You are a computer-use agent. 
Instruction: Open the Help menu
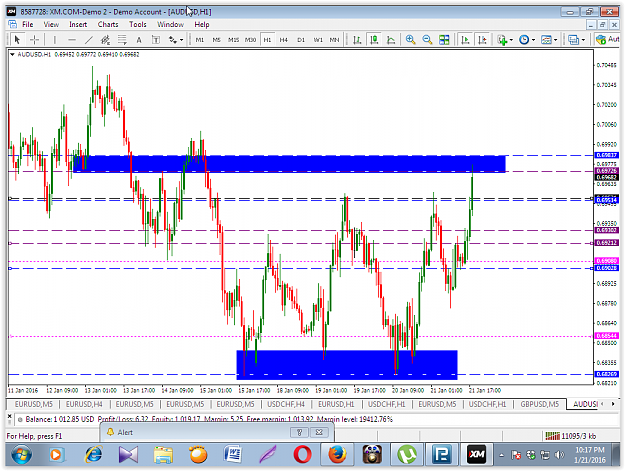tap(202, 25)
